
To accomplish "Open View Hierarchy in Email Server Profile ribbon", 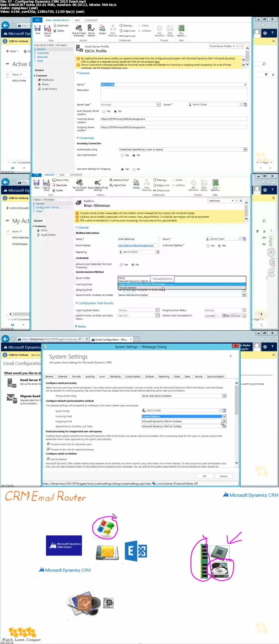I will pyautogui.click(x=113, y=30).
